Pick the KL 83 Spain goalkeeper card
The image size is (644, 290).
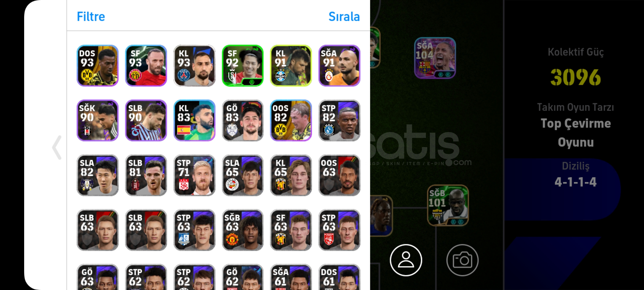pyautogui.click(x=194, y=120)
